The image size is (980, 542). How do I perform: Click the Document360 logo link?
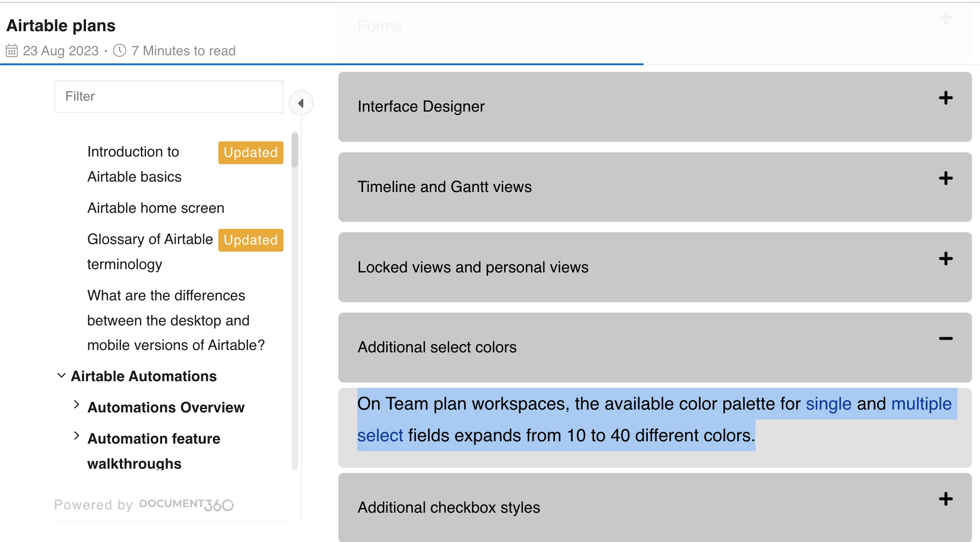[x=186, y=505]
